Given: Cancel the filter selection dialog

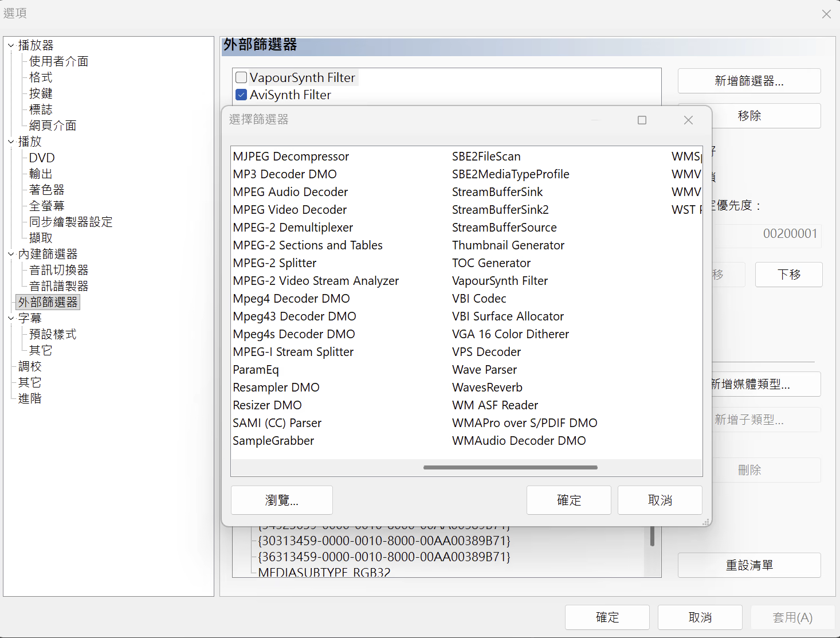Looking at the screenshot, I should [x=660, y=500].
